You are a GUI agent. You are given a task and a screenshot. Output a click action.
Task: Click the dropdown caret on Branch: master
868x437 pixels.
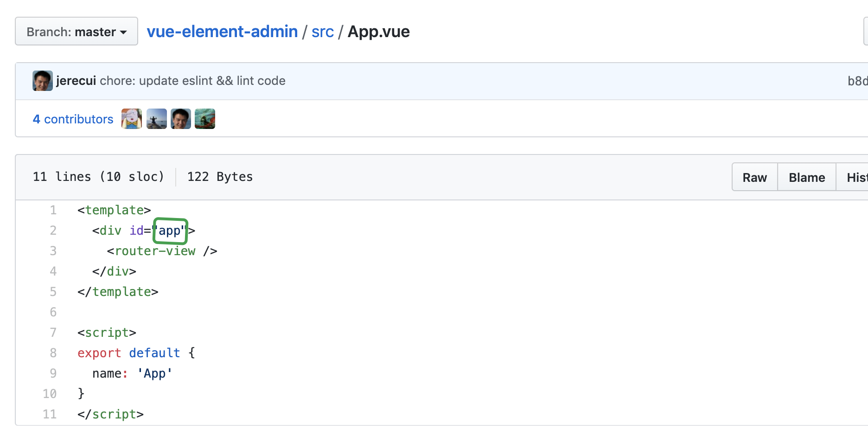point(123,32)
